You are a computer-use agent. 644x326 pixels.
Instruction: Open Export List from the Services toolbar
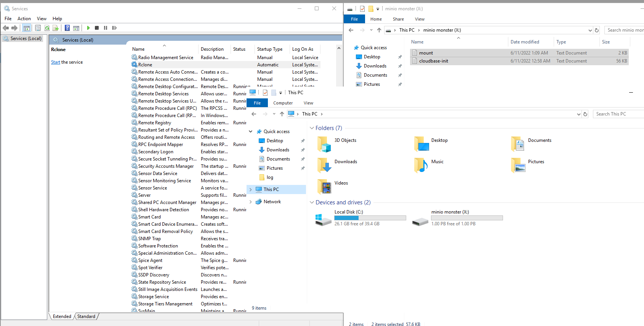[x=56, y=28]
